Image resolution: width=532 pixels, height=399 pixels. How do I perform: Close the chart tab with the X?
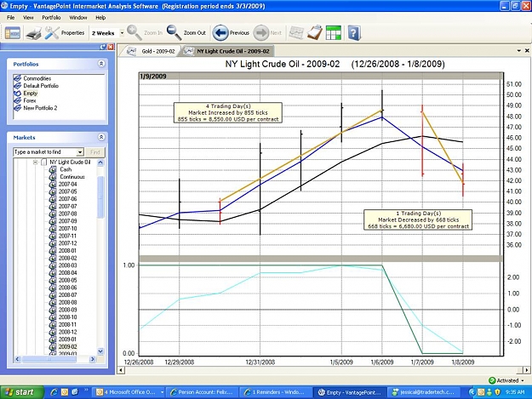527,50
